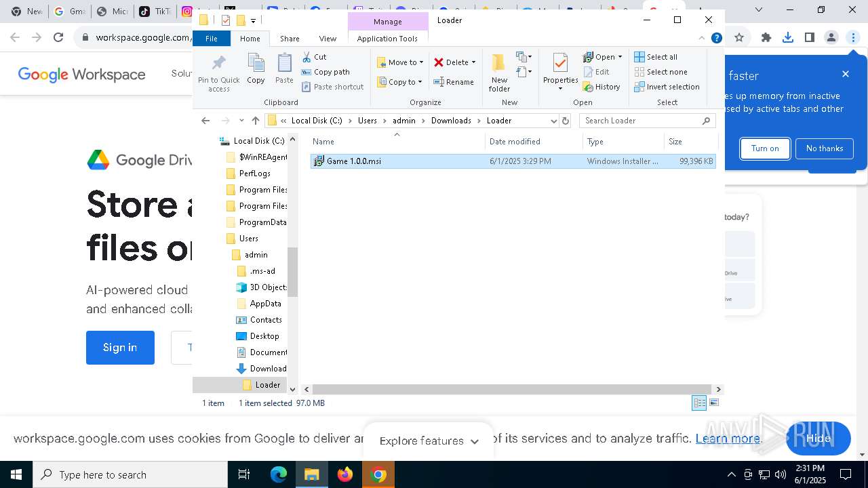The height and width of the screenshot is (488, 868).
Task: Click the Copy ribbon icon
Action: (256, 68)
